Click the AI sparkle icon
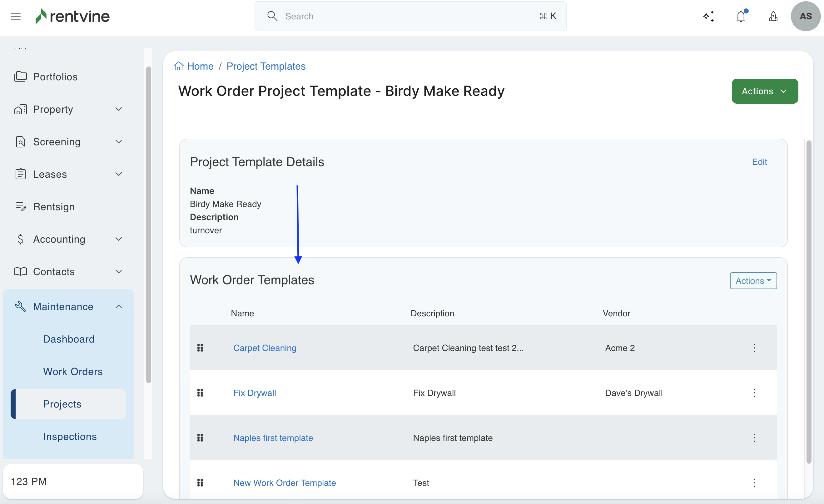Screen dimensions: 824x504 tap(708, 16)
